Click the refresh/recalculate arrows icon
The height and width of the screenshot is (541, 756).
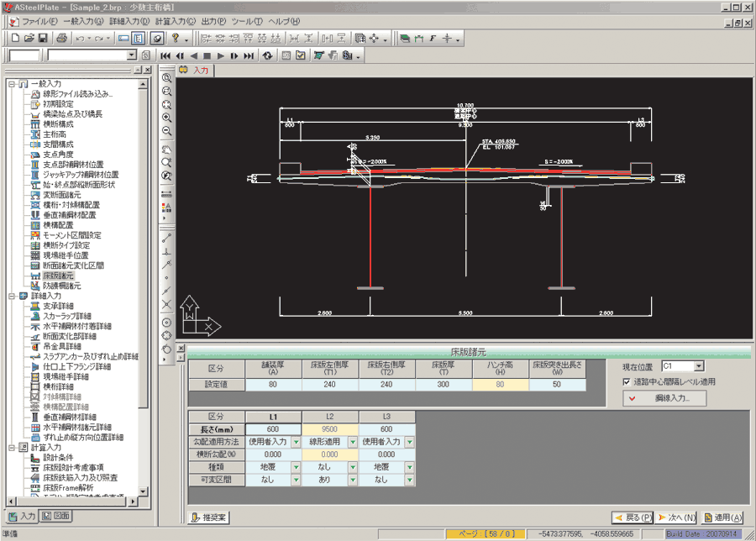268,55
